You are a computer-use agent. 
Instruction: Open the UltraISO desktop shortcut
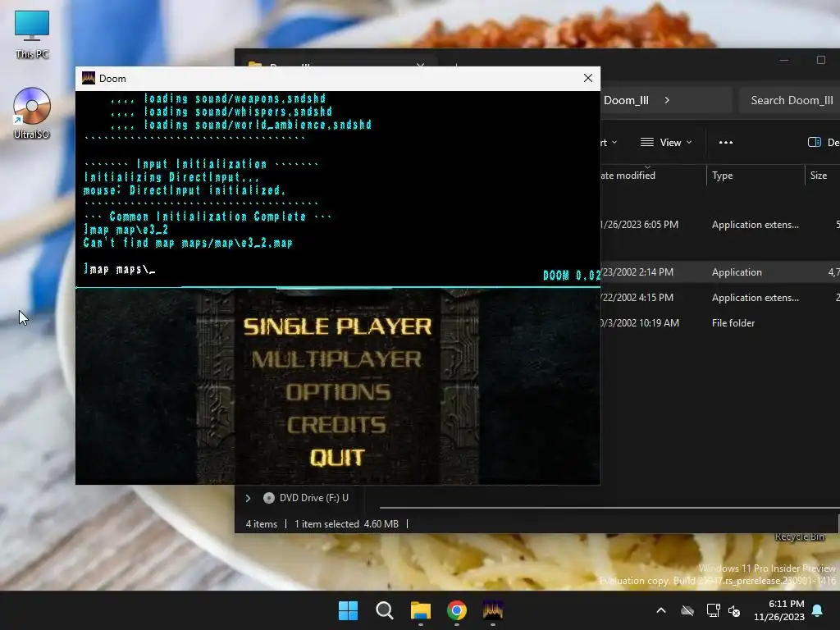[x=32, y=113]
